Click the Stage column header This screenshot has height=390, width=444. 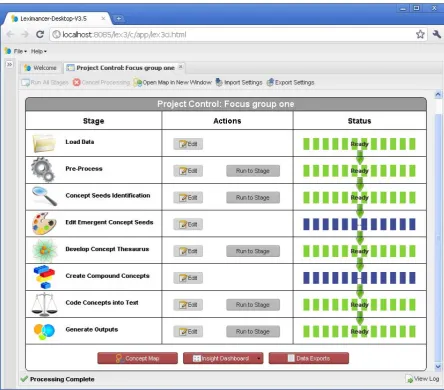[x=93, y=121]
